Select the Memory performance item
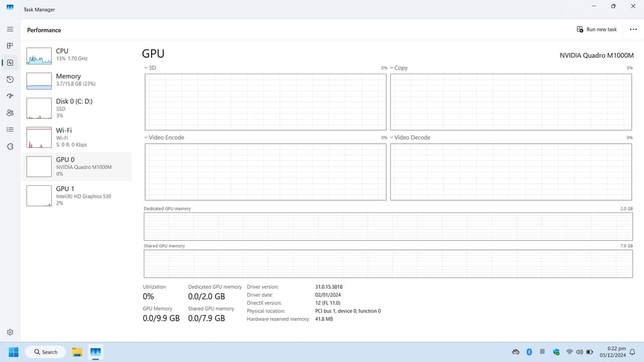 click(76, 80)
